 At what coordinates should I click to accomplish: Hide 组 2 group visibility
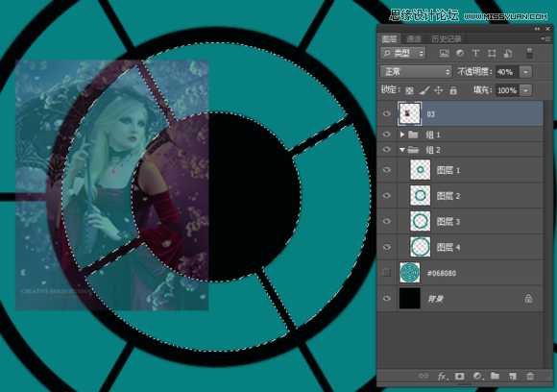[x=387, y=150]
